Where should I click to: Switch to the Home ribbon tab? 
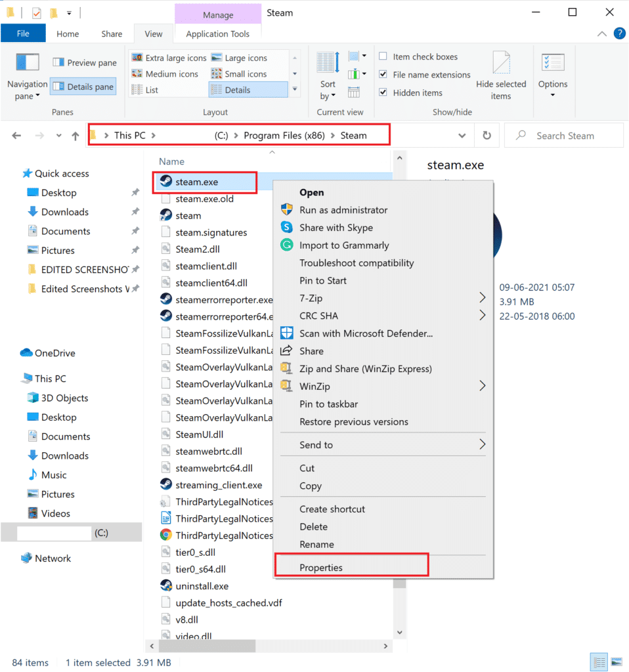pyautogui.click(x=68, y=33)
